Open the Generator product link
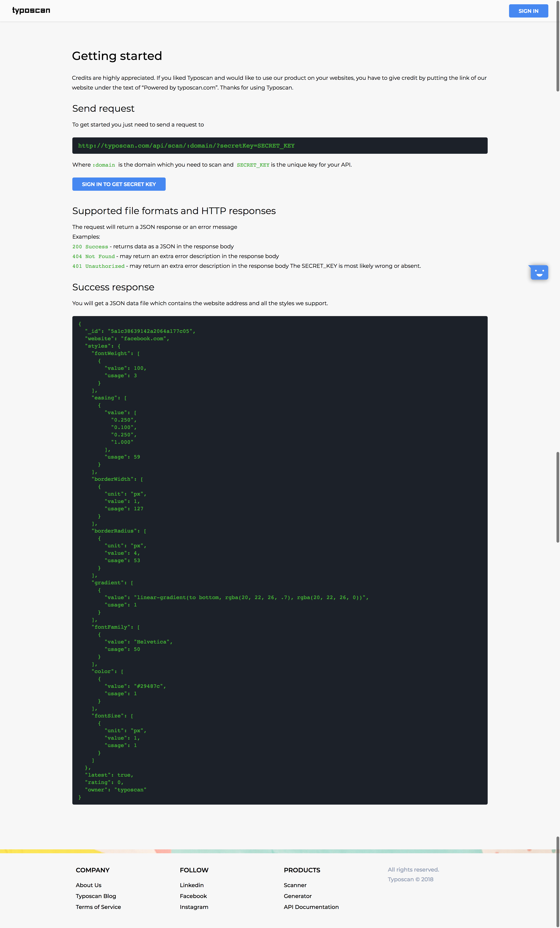This screenshot has height=928, width=560. [x=297, y=896]
